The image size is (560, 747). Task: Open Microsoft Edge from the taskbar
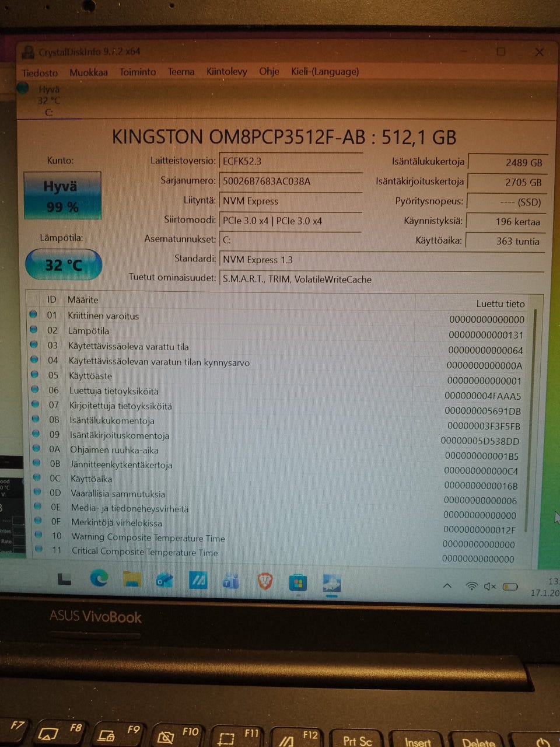tap(99, 578)
